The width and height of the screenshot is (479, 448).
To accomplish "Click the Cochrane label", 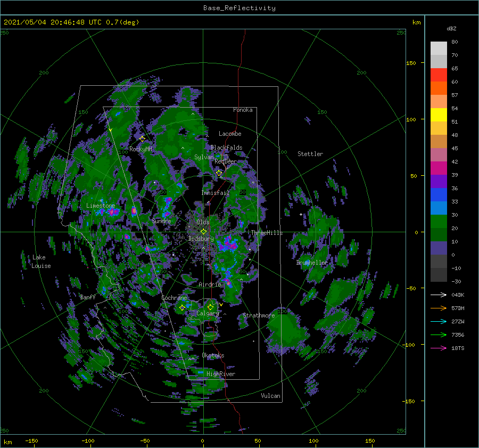I will 174,298.
